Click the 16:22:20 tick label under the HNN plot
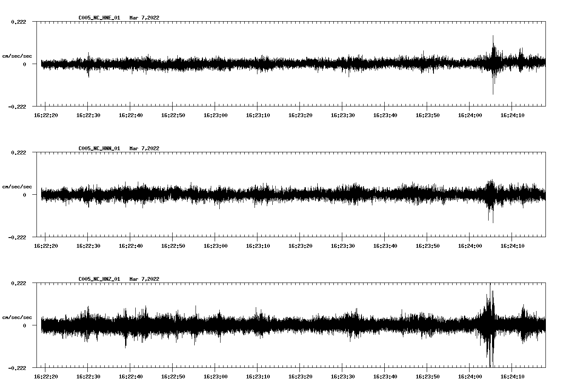This screenshot has width=576, height=392. point(46,246)
